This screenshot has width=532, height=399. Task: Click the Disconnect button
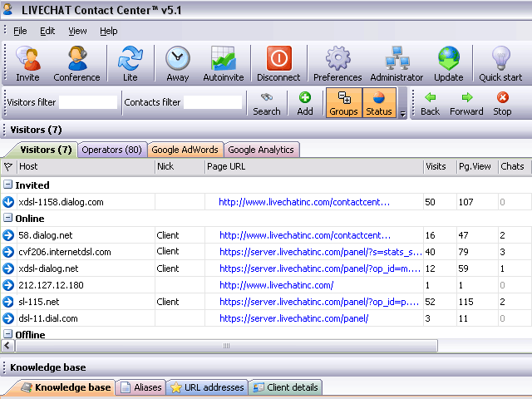(278, 64)
